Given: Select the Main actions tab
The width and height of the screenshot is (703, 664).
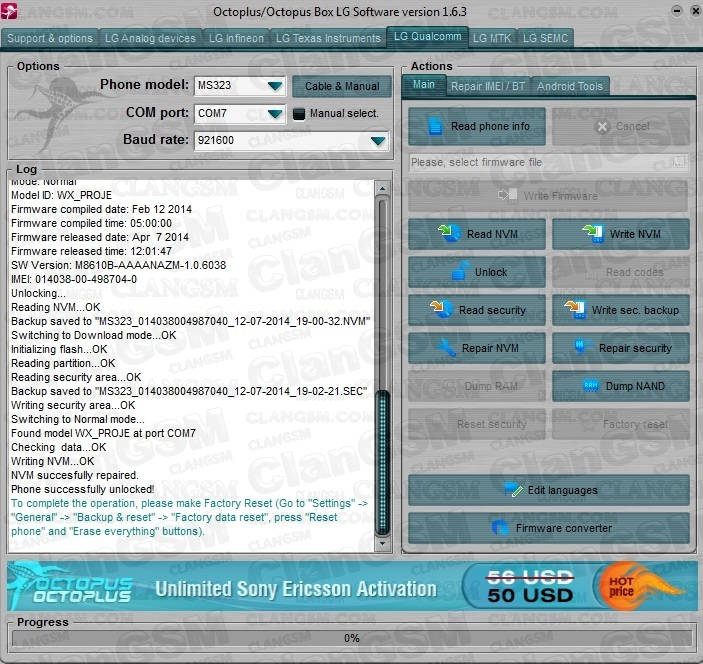Looking at the screenshot, I should [x=424, y=85].
